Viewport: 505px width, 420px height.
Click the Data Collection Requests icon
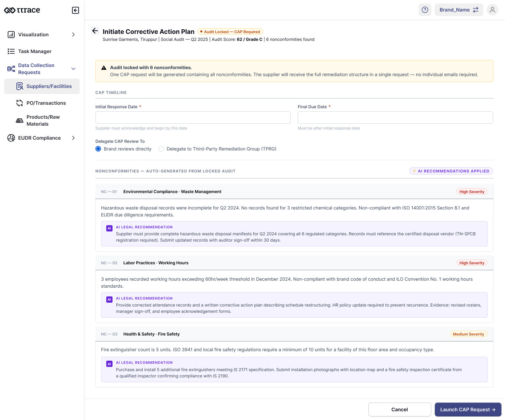[11, 69]
